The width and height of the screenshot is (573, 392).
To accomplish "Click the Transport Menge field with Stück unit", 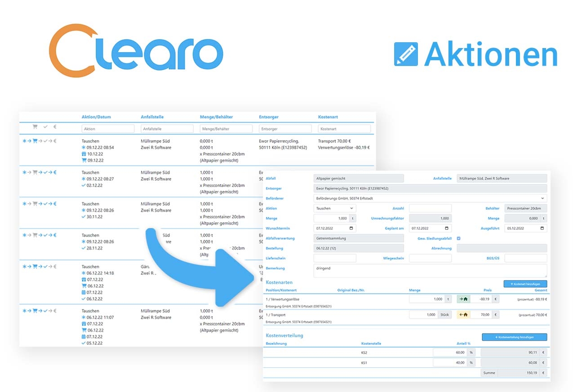I will [x=423, y=315].
